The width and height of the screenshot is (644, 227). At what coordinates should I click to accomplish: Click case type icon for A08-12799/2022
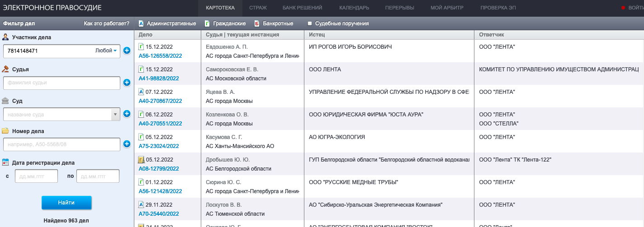click(141, 159)
